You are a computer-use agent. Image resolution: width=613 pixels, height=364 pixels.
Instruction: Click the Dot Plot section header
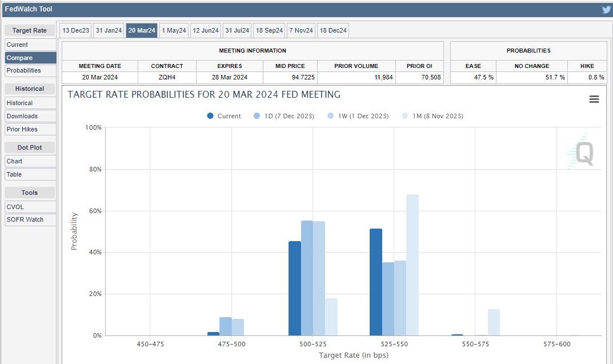30,147
